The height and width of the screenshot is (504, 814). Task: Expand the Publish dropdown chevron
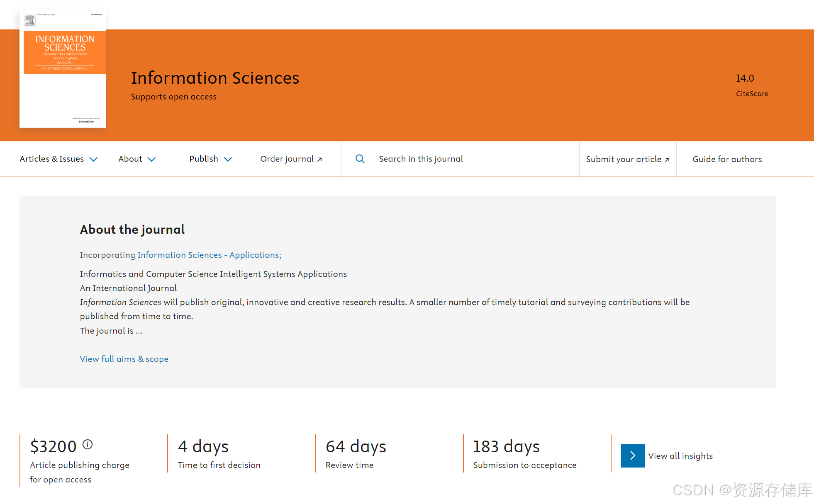coord(228,159)
